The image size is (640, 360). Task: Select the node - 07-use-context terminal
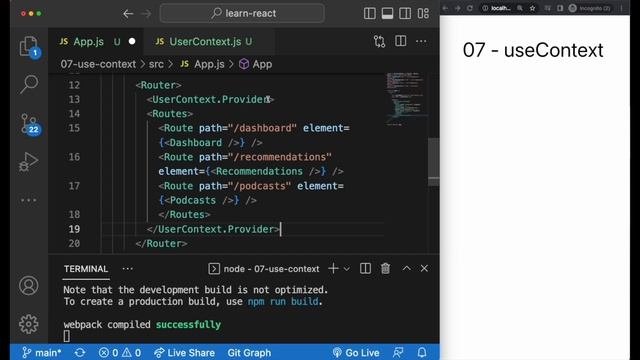(x=264, y=269)
